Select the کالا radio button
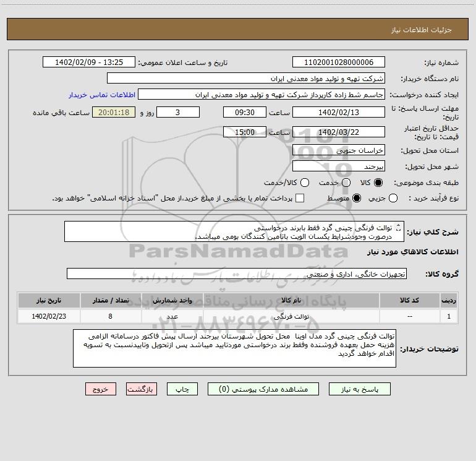The height and width of the screenshot is (461, 476). [x=378, y=183]
